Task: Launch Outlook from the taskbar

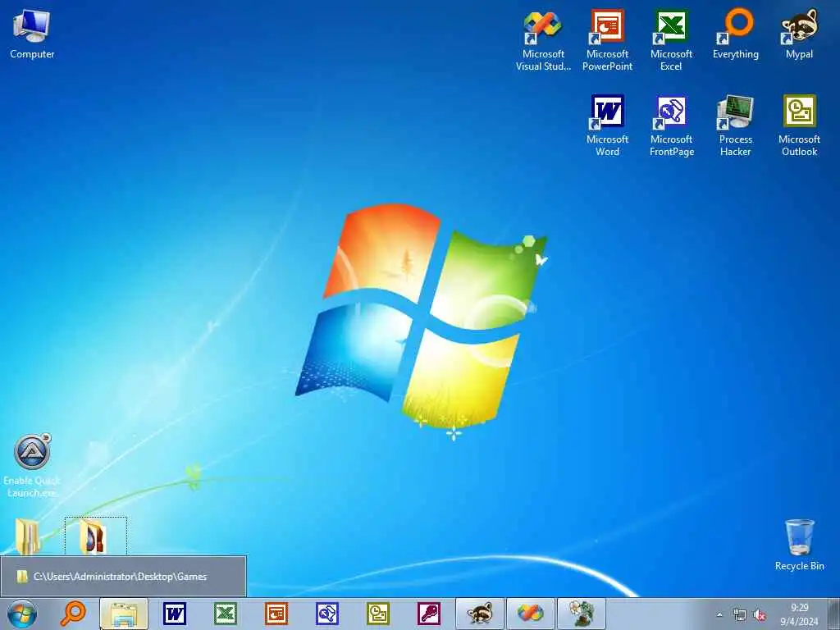Action: pyautogui.click(x=377, y=614)
